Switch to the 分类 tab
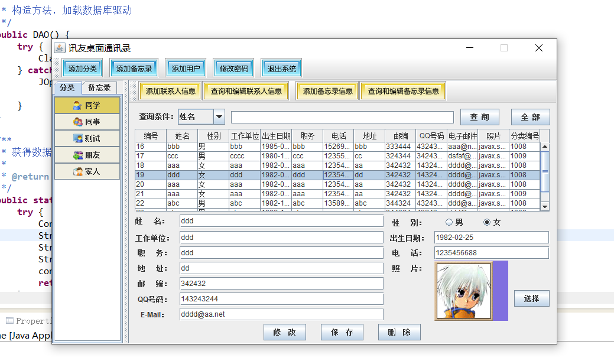The width and height of the screenshot is (614, 364). point(67,87)
